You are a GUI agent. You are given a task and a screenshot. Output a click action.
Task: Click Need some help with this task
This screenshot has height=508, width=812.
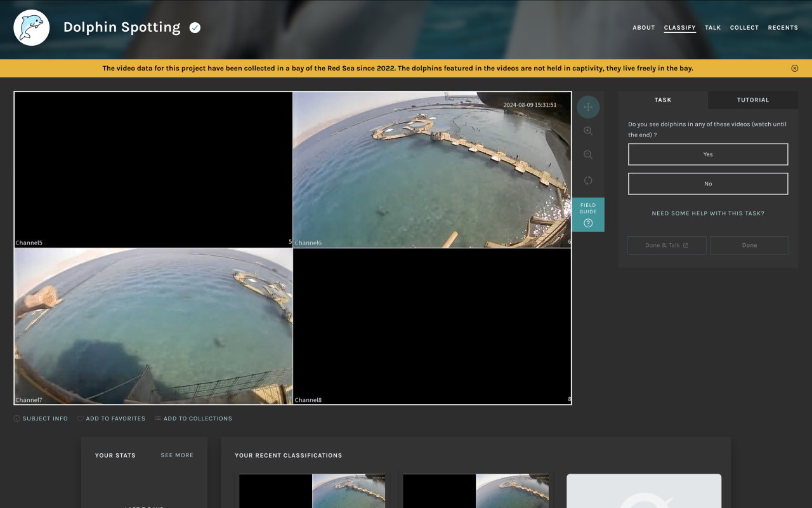pos(708,213)
